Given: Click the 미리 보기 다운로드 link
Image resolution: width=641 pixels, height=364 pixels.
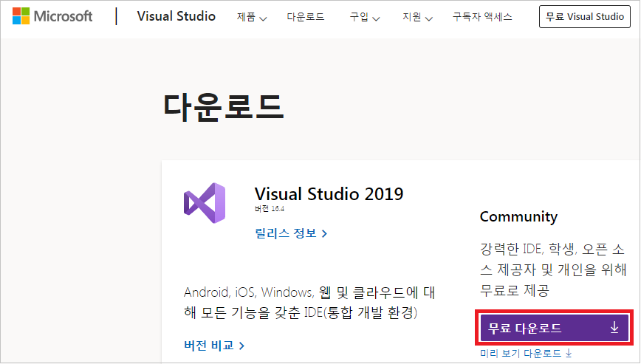Looking at the screenshot, I should point(526,353).
